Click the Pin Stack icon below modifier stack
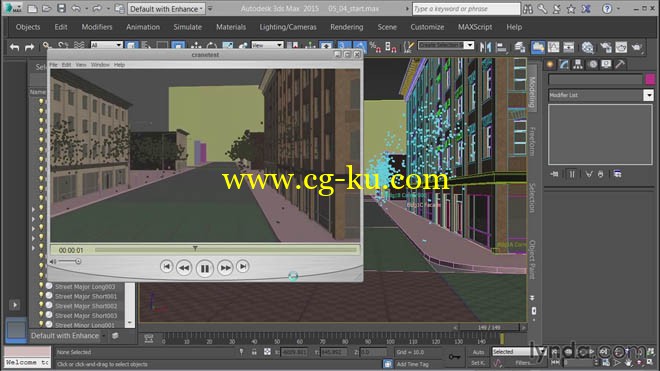Viewport: 660px width, 371px height. pos(555,174)
